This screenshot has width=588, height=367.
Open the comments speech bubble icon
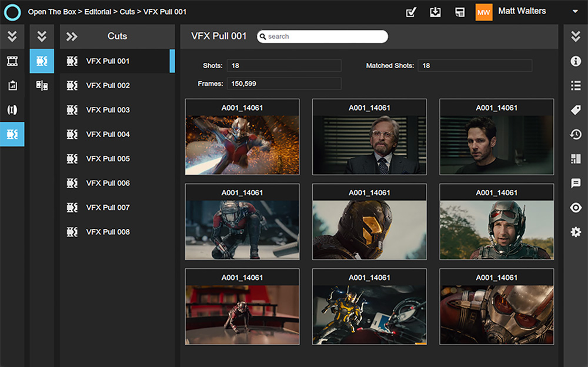576,183
